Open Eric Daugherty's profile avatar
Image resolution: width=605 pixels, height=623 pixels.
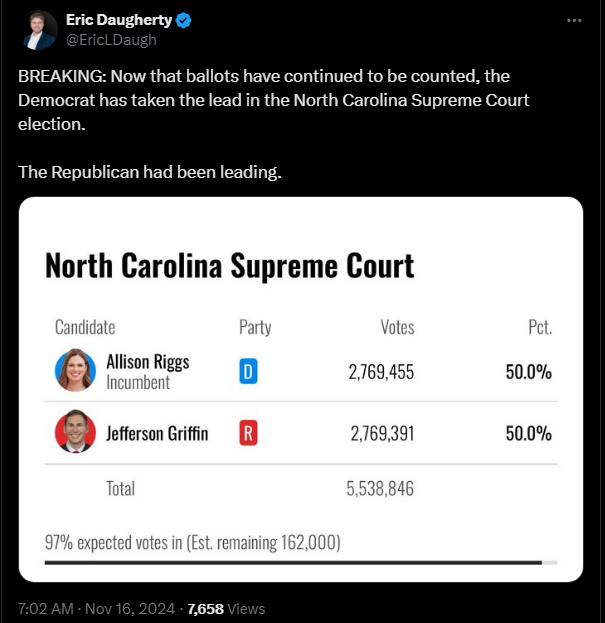39,30
